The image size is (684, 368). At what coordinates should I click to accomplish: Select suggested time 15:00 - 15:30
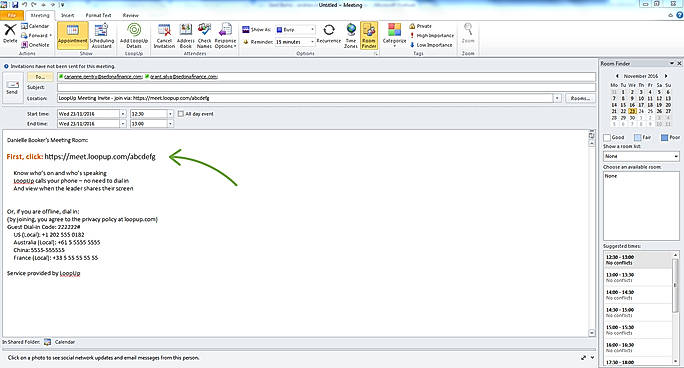637,330
